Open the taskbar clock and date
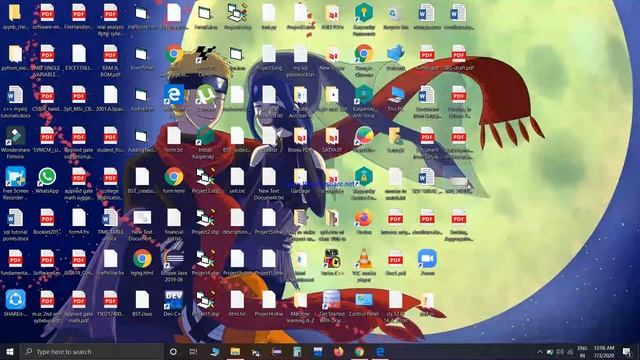Screen dimensions: 640x360 [x=604, y=351]
